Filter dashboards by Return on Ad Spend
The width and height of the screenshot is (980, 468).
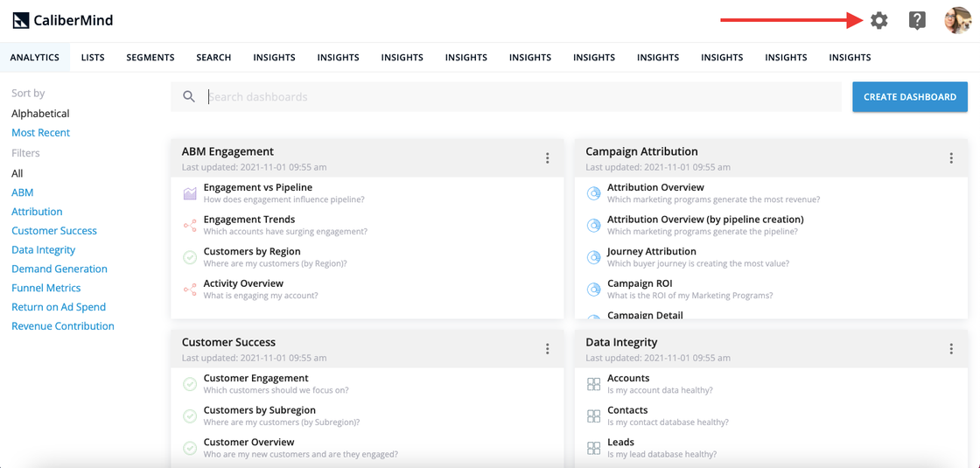pos(59,307)
